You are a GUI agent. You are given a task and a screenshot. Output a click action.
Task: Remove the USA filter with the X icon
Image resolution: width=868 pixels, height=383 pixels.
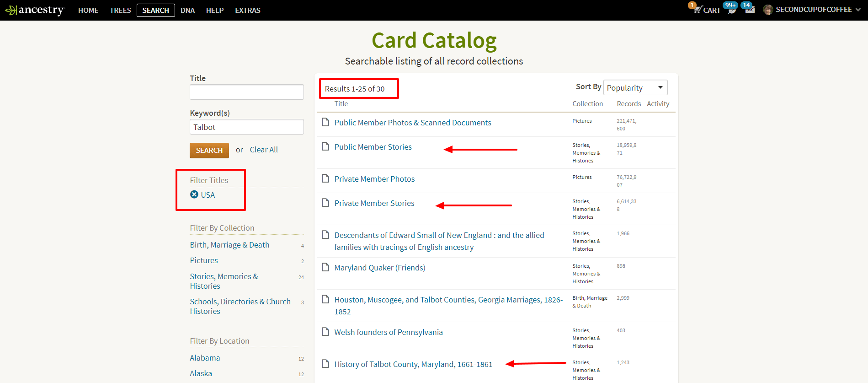pos(194,194)
